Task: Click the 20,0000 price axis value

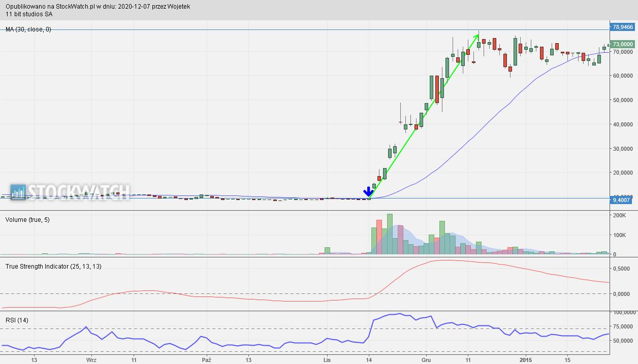Action: click(623, 173)
